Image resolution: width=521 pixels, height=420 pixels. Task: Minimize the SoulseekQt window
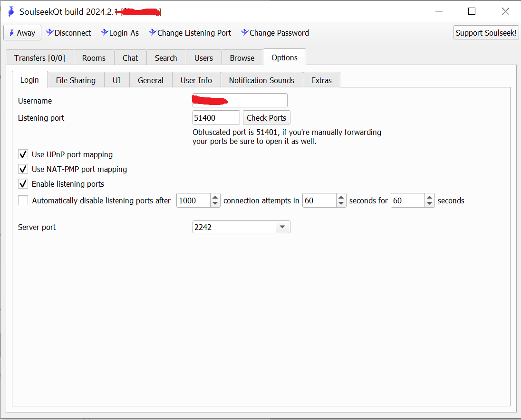click(439, 11)
